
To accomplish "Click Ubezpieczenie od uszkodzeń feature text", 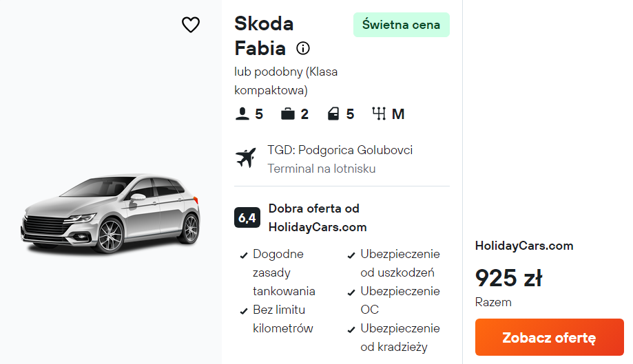I will click(x=399, y=263).
